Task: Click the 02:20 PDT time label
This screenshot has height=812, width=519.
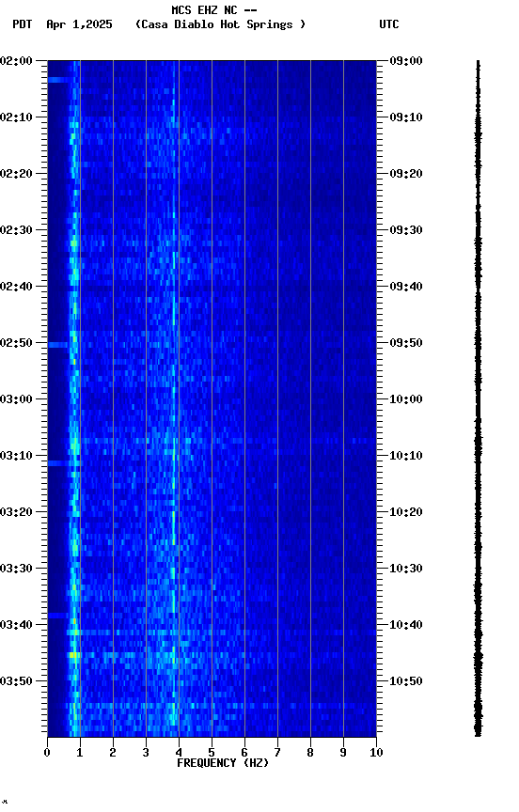Action: click(x=16, y=174)
